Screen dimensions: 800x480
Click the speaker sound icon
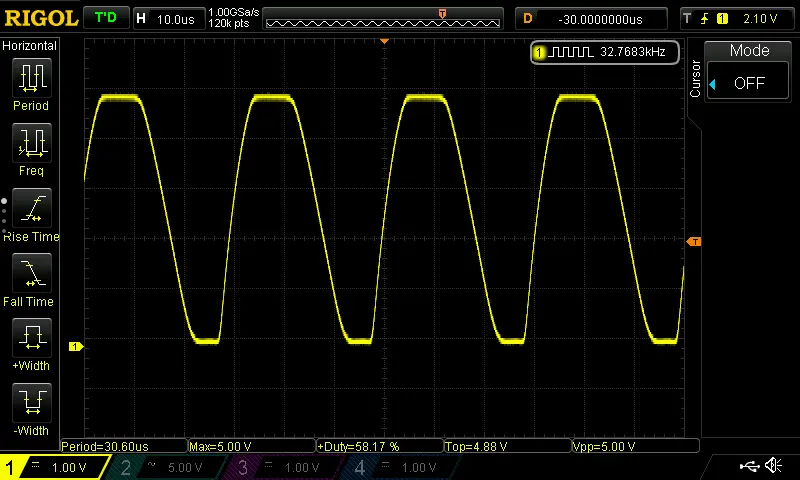coord(772,466)
